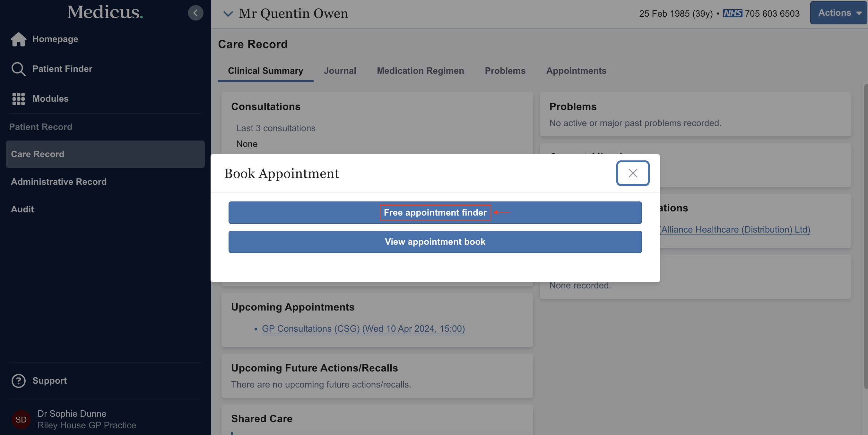Viewport: 868px width, 435px height.
Task: Click the Free appointment finder button
Action: 435,212
